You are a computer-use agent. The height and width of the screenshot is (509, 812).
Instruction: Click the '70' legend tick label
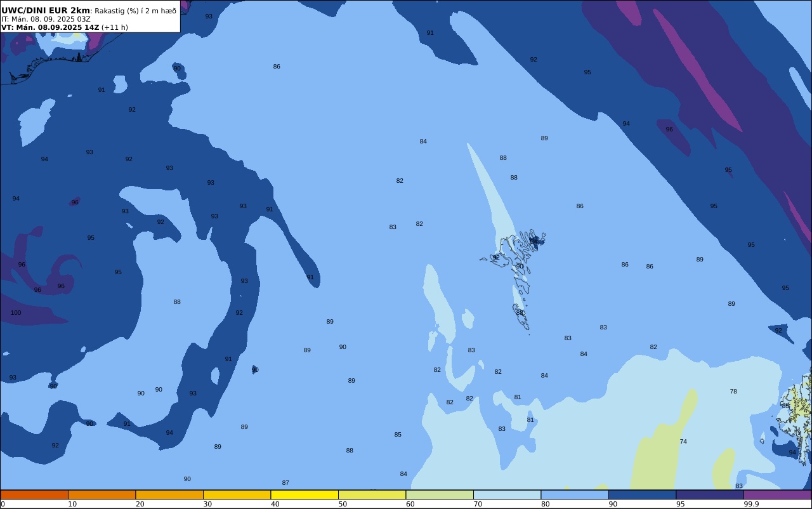[x=478, y=504]
